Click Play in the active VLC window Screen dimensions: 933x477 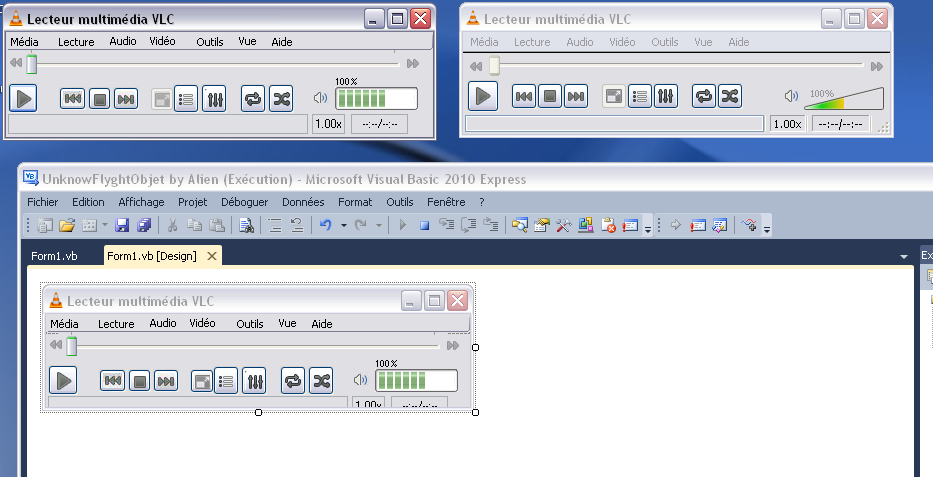click(23, 98)
